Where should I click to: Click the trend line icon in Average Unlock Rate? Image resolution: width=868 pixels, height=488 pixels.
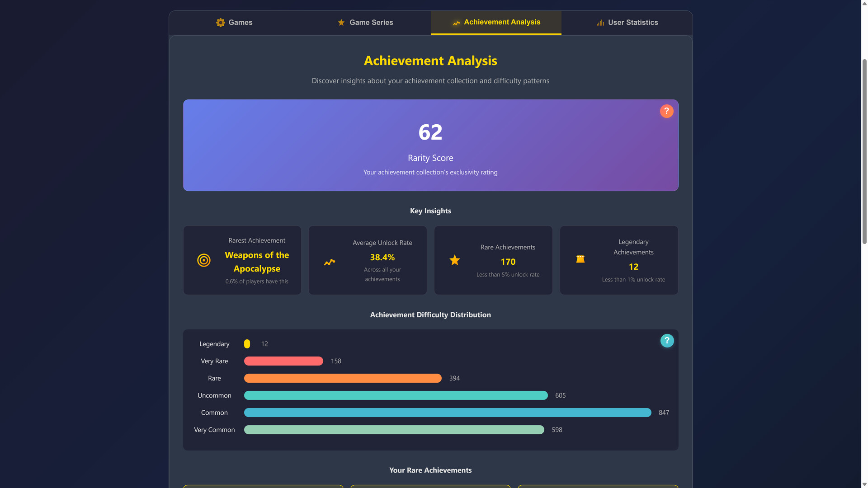pos(330,262)
